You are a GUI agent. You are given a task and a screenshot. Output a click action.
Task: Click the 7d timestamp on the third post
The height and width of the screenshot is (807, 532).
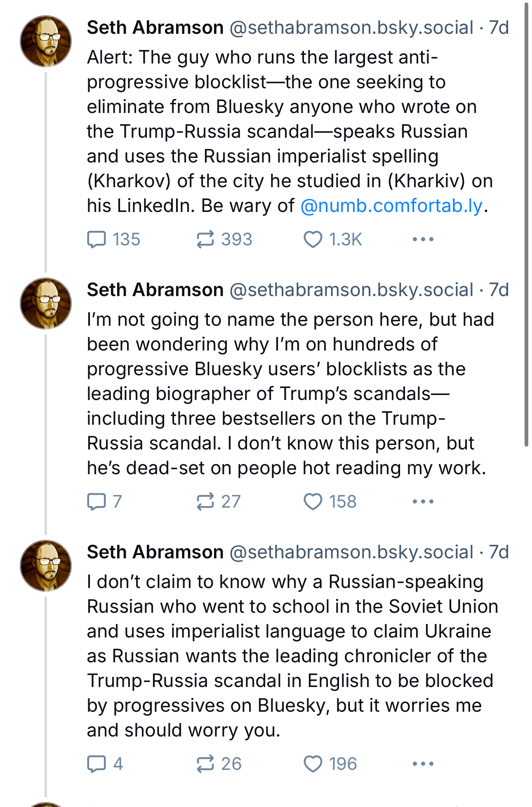(x=499, y=552)
